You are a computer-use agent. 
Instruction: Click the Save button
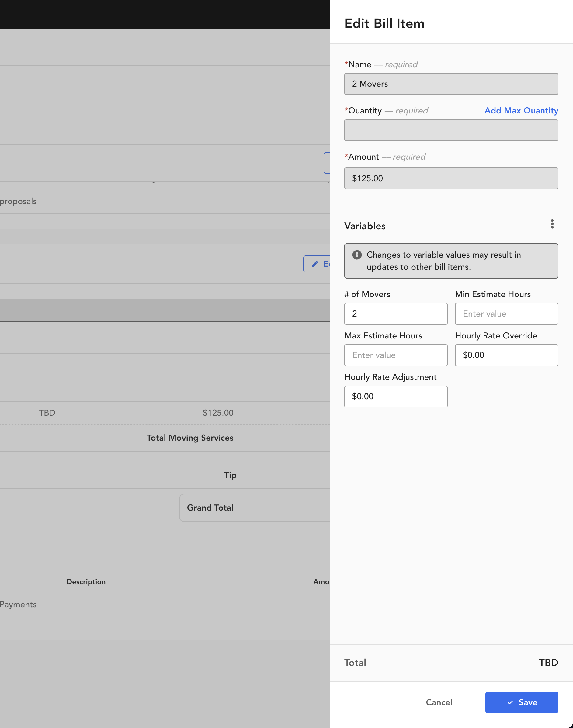pos(521,702)
